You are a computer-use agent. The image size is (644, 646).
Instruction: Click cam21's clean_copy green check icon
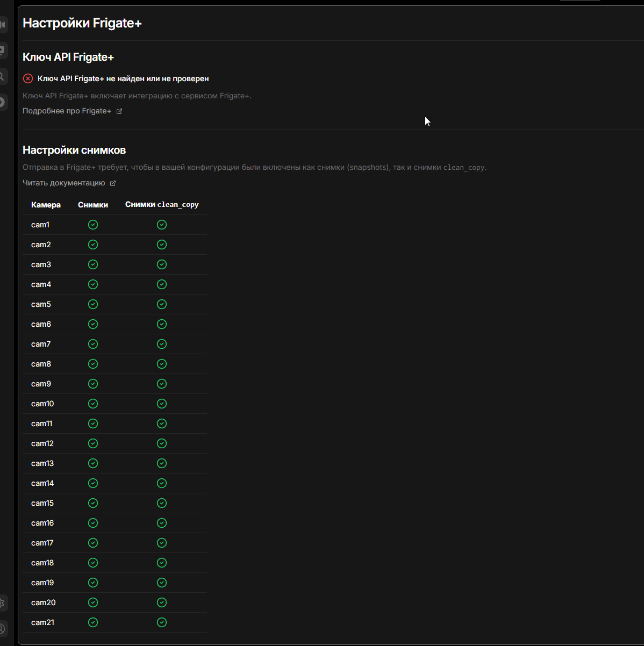pos(162,622)
